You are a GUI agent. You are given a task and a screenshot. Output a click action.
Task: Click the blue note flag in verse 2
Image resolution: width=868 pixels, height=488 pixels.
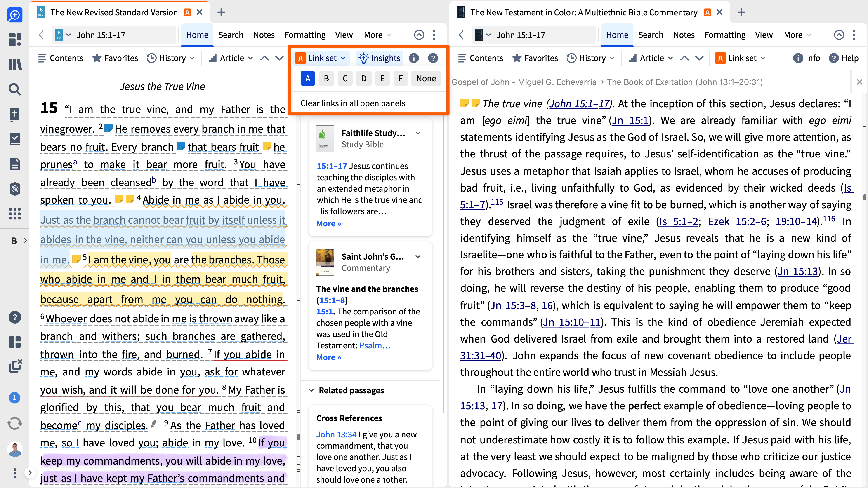[x=108, y=128]
